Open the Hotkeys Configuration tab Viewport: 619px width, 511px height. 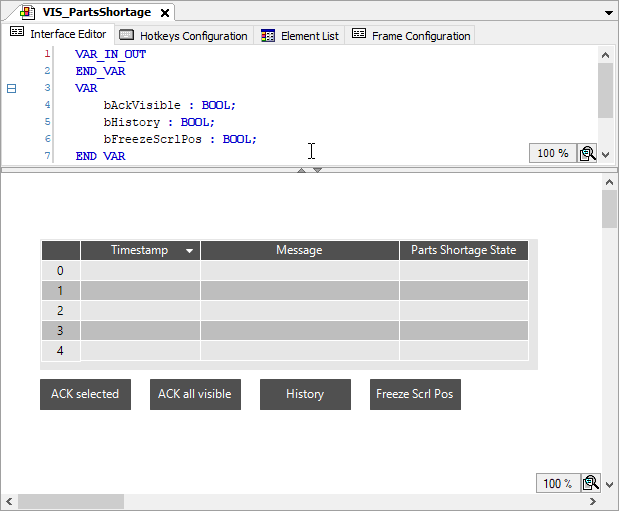click(184, 36)
